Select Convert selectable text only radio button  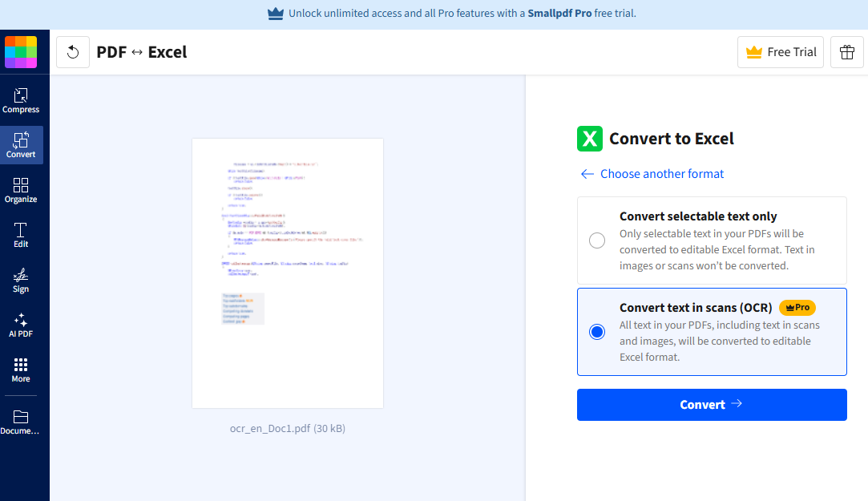[x=597, y=240]
